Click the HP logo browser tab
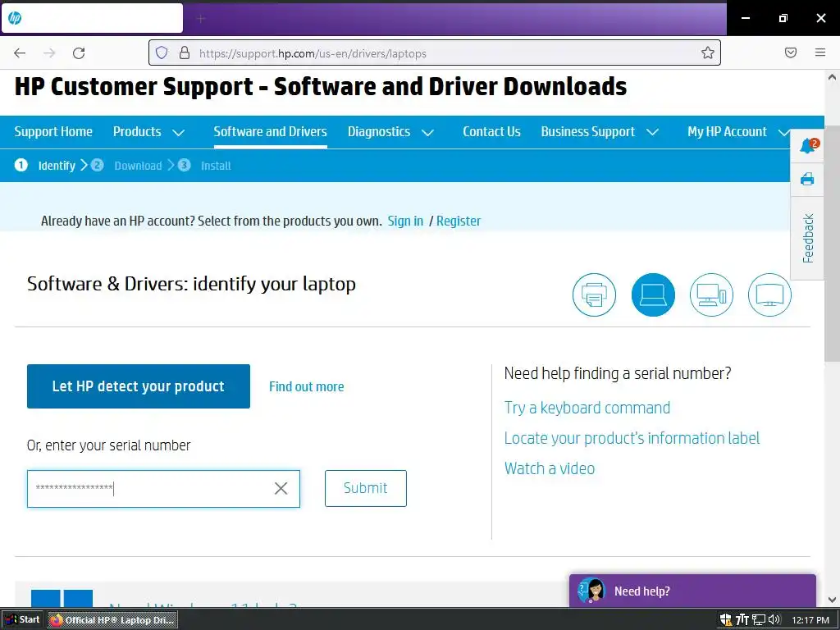 tap(92, 18)
